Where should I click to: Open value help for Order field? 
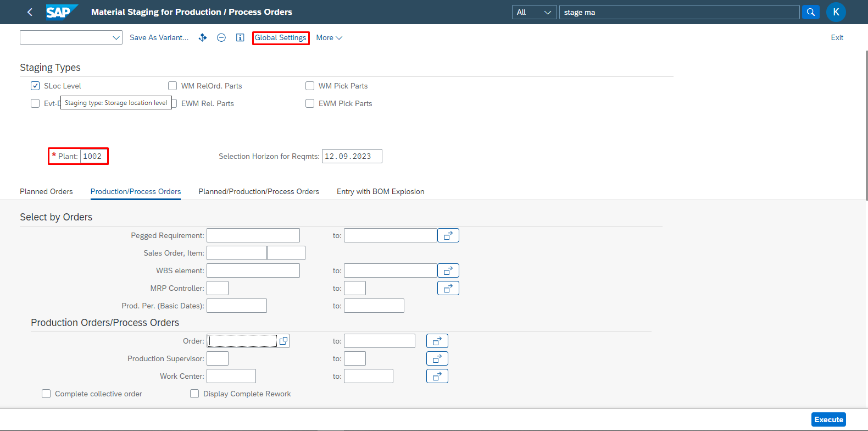283,341
